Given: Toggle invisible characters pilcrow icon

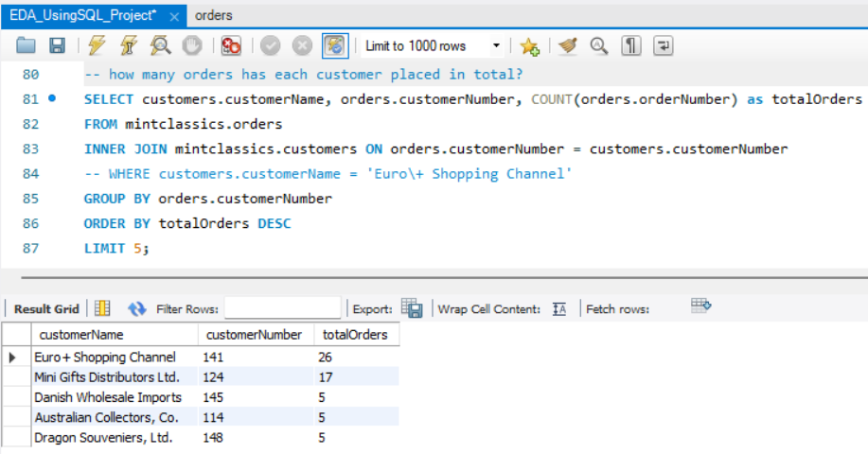Looking at the screenshot, I should pyautogui.click(x=631, y=45).
